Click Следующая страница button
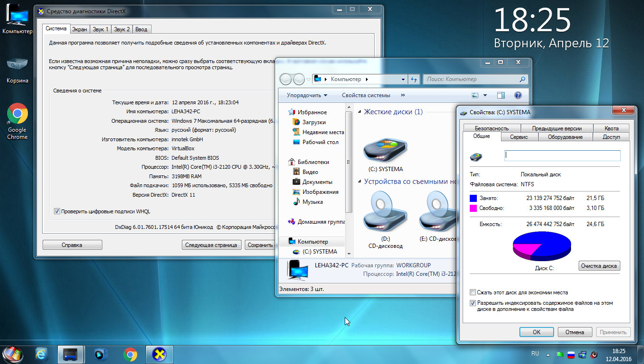 [211, 245]
